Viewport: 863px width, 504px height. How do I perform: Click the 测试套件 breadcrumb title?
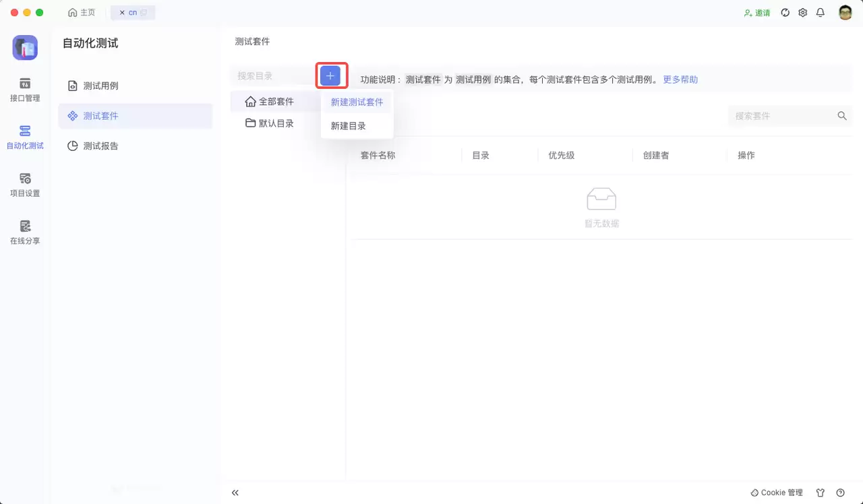coord(252,42)
